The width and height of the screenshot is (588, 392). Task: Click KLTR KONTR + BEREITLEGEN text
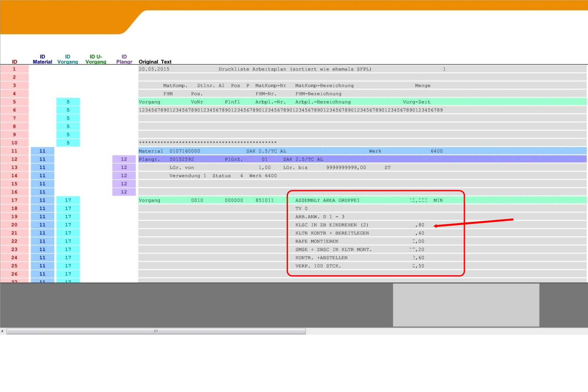(x=332, y=233)
